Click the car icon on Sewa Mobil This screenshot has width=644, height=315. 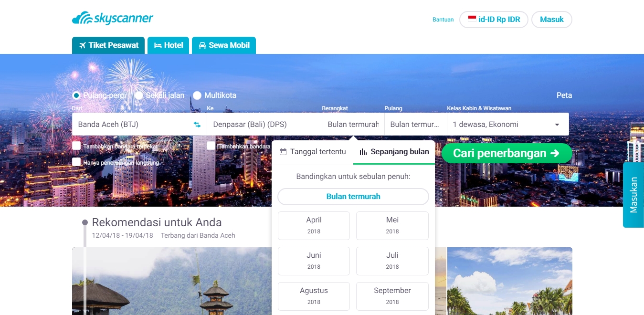202,45
